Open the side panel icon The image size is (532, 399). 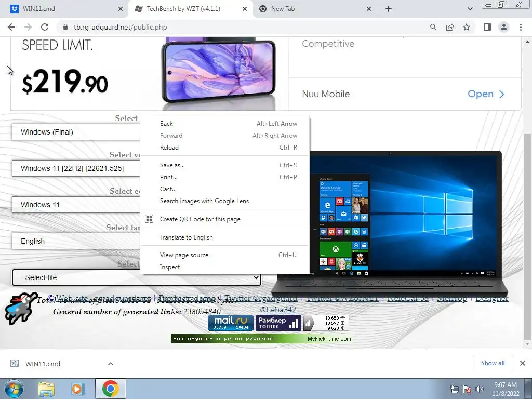point(487,27)
